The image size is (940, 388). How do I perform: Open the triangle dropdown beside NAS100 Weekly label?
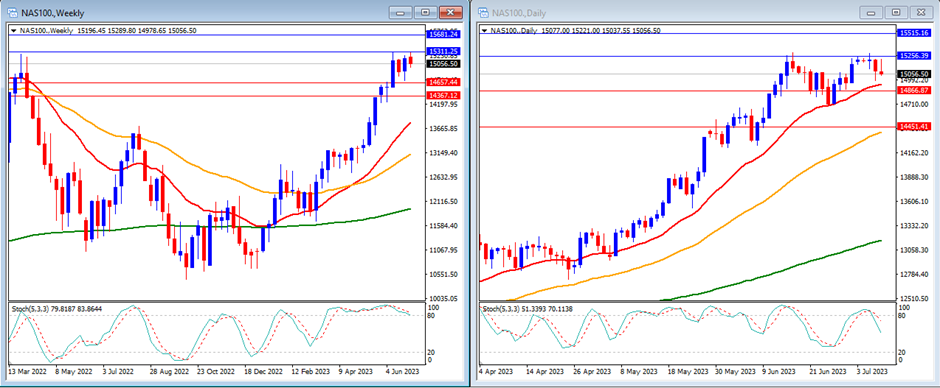click(13, 30)
